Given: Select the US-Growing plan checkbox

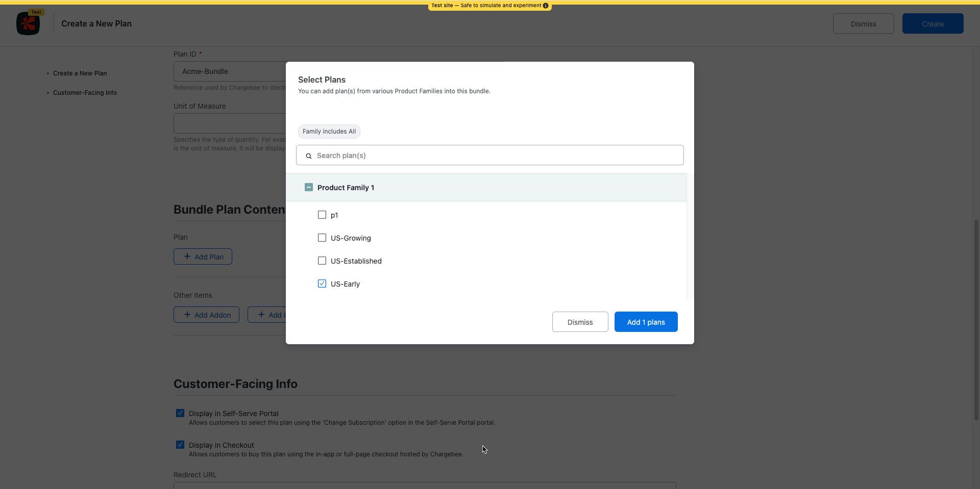Looking at the screenshot, I should click(x=322, y=238).
